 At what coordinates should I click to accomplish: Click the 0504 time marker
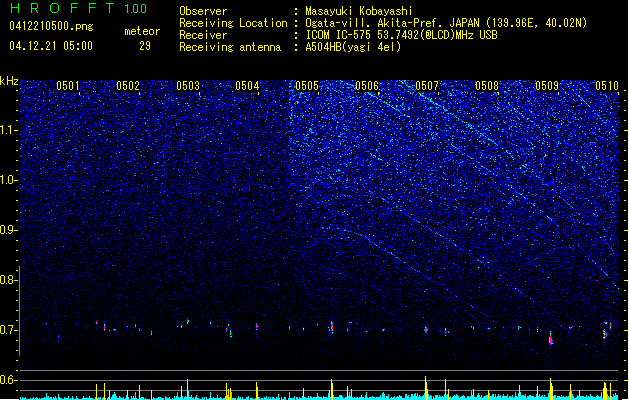(x=247, y=86)
